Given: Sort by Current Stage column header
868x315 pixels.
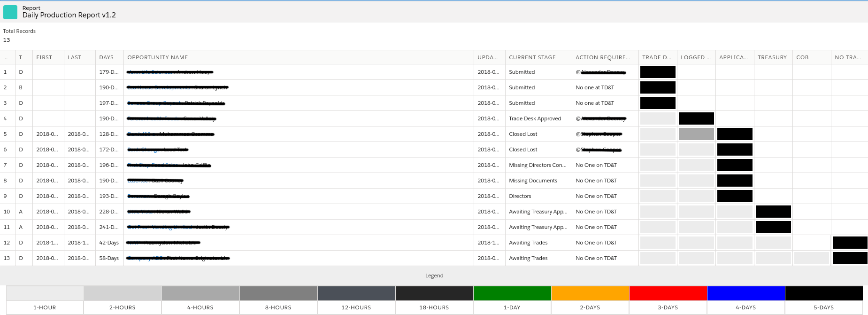Looking at the screenshot, I should (532, 57).
